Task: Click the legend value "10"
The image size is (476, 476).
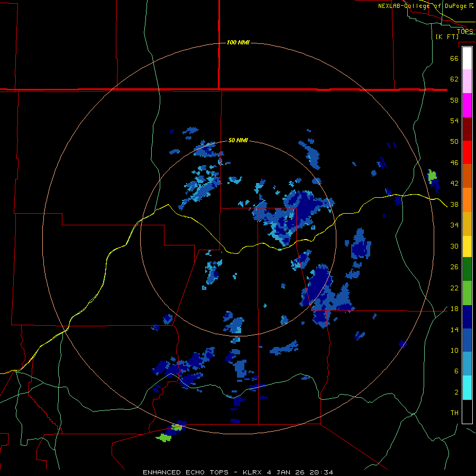Action: click(454, 351)
